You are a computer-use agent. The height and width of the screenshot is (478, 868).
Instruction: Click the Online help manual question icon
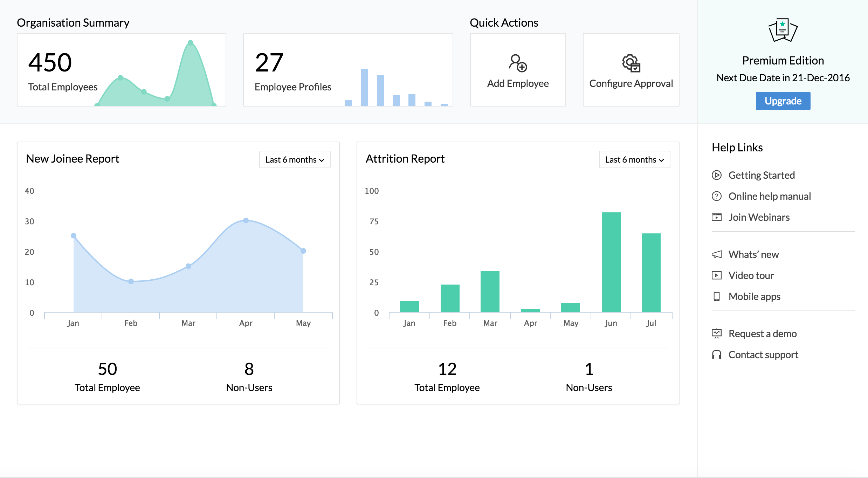717,196
